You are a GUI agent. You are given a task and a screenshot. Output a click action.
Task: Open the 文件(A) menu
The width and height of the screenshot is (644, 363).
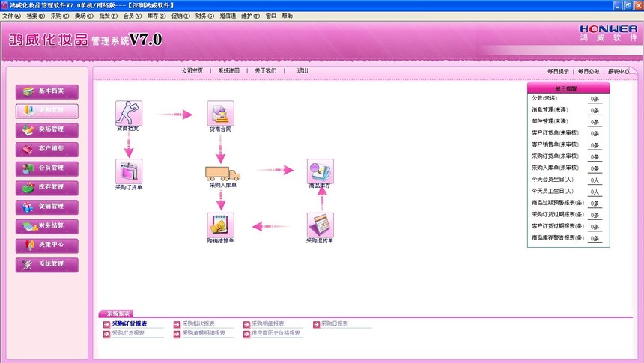coord(11,16)
